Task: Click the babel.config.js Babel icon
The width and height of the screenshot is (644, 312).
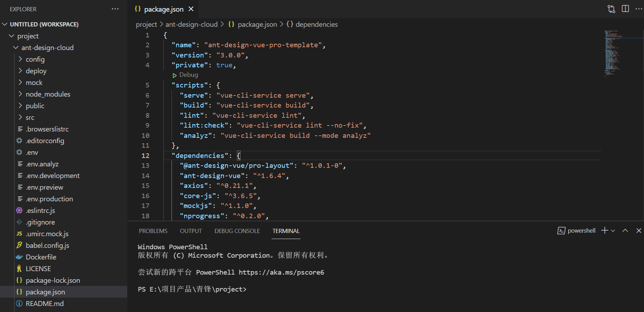Action: pyautogui.click(x=19, y=245)
